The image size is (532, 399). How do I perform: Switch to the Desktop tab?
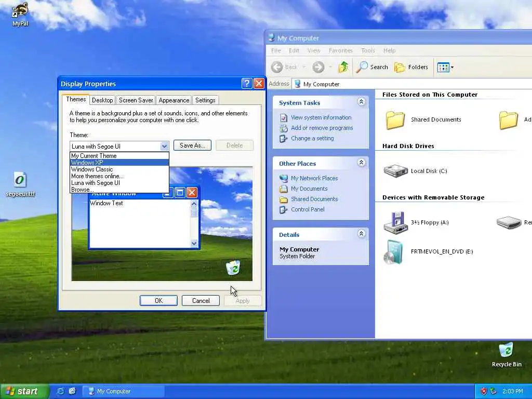click(102, 100)
